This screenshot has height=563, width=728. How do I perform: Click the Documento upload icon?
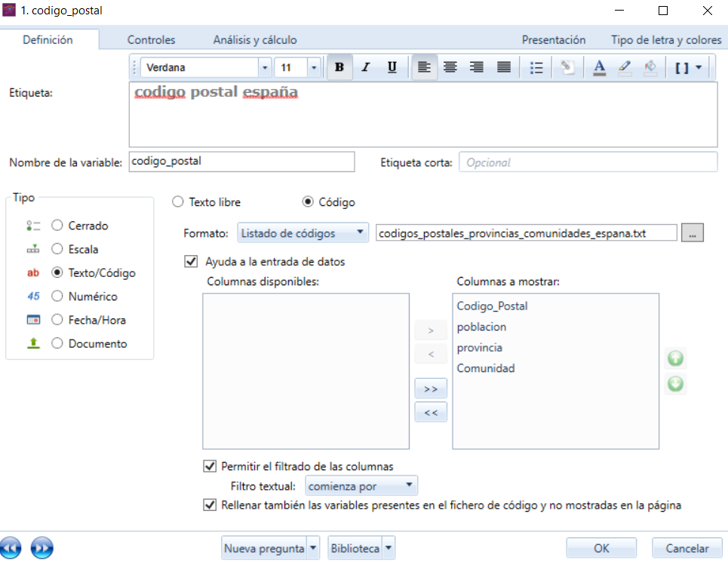click(33, 343)
